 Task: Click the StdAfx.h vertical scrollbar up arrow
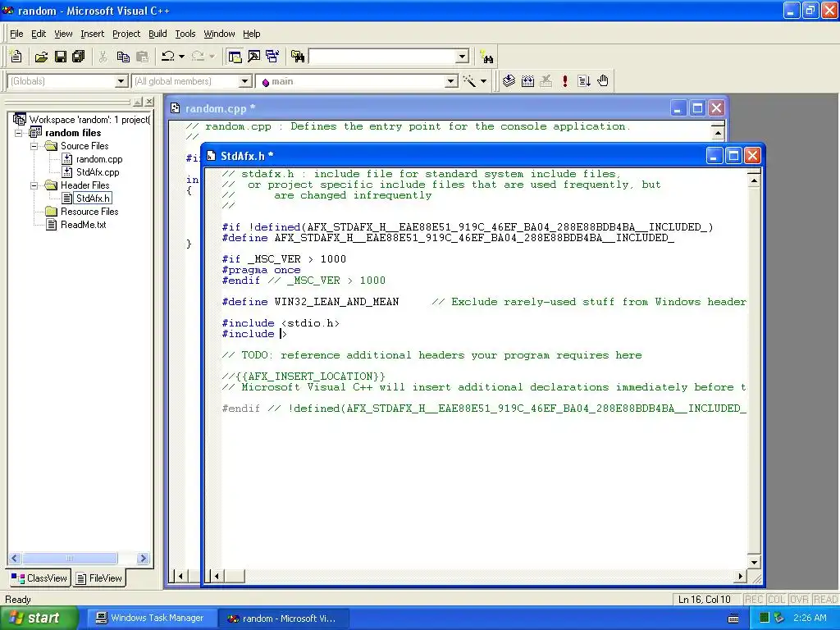click(x=754, y=180)
